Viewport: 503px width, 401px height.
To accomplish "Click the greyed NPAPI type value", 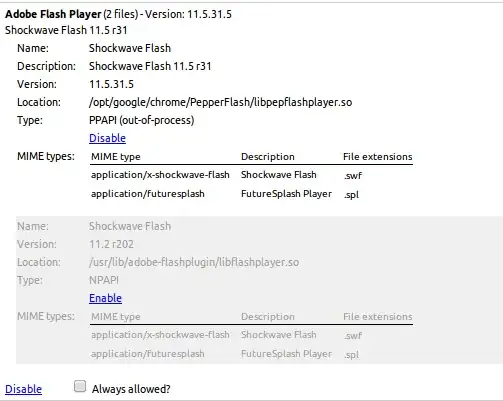I will pos(104,280).
